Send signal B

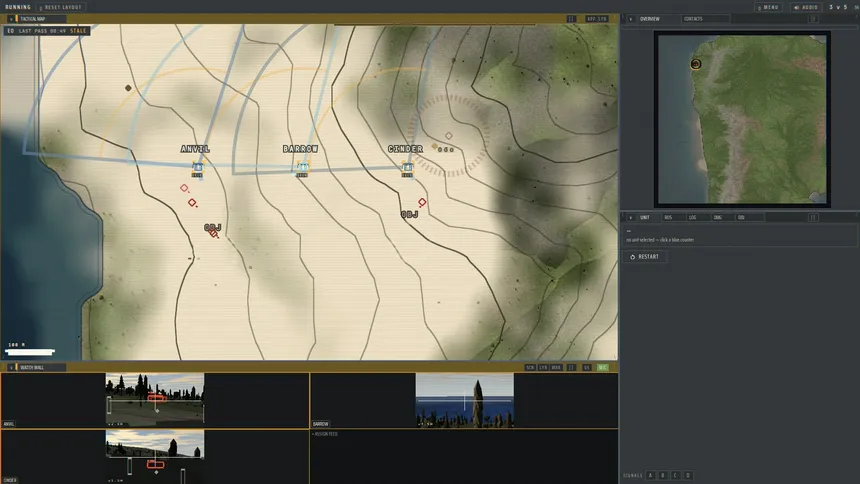point(663,475)
